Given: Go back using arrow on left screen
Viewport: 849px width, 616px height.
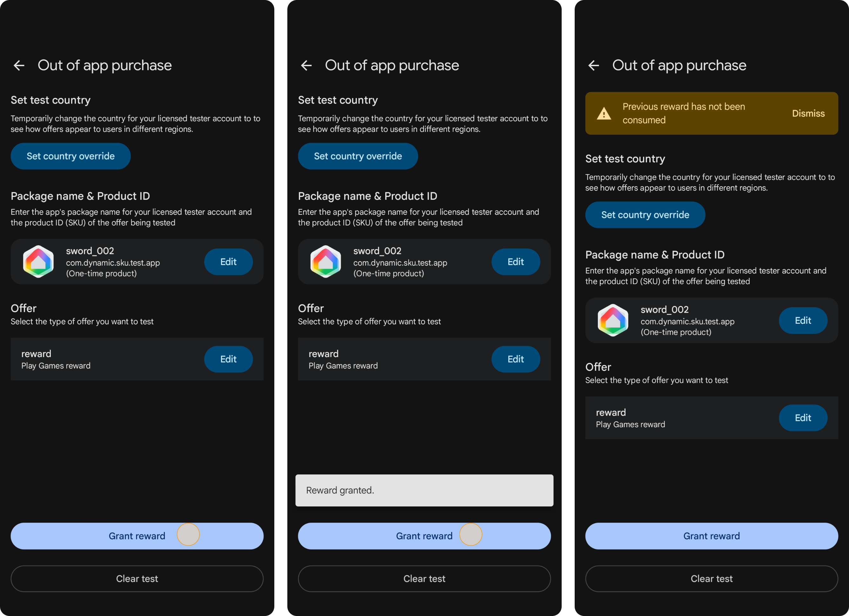Looking at the screenshot, I should point(19,65).
